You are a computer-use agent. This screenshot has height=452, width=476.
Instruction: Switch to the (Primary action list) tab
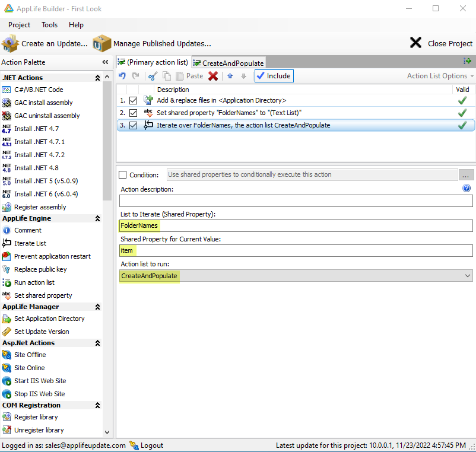click(x=153, y=62)
